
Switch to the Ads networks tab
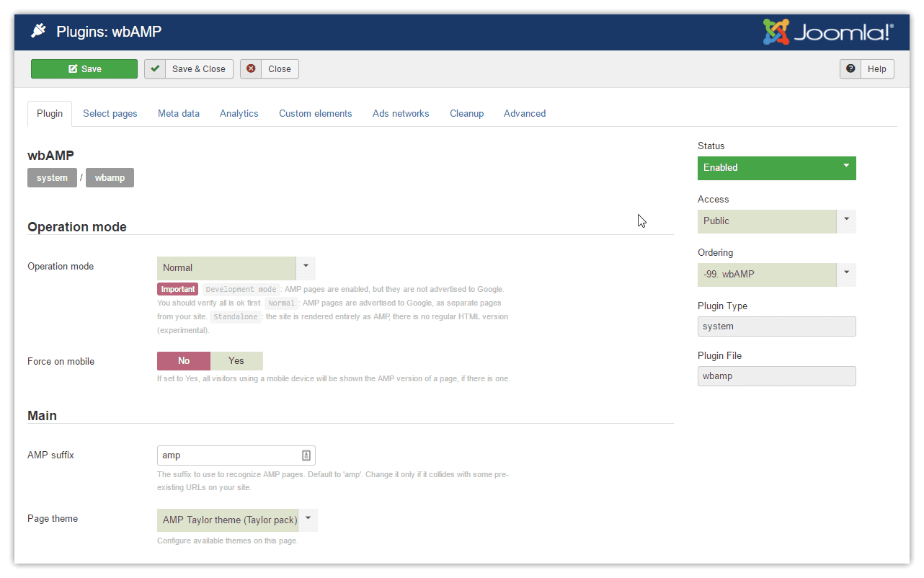click(401, 114)
